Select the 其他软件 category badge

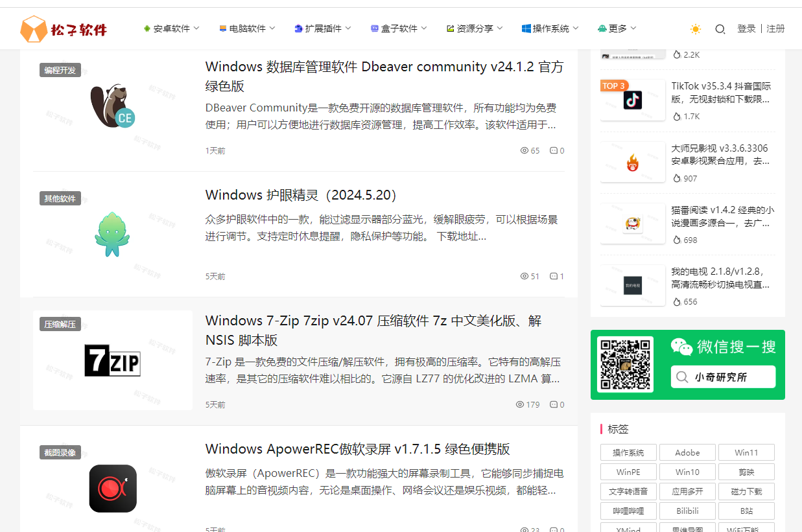coord(60,198)
